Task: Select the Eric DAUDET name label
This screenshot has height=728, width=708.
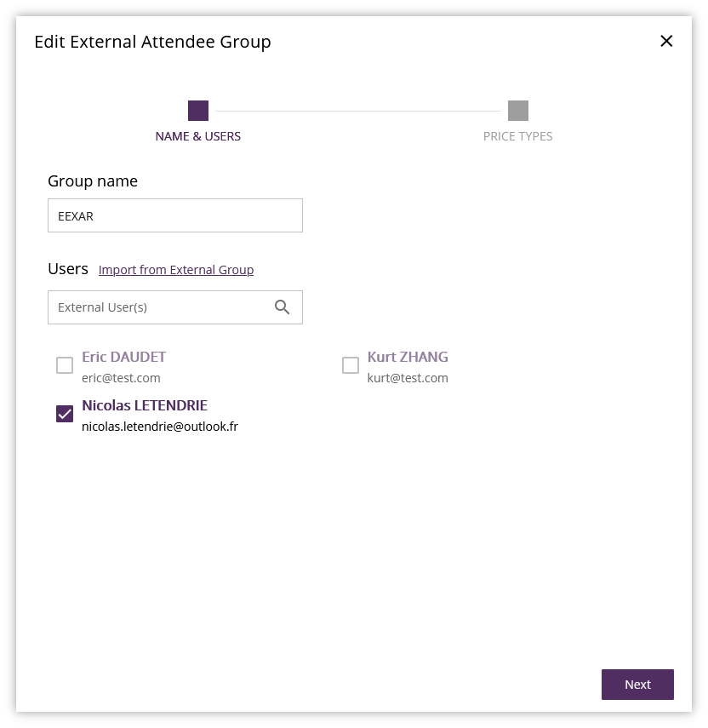Action: tap(124, 357)
